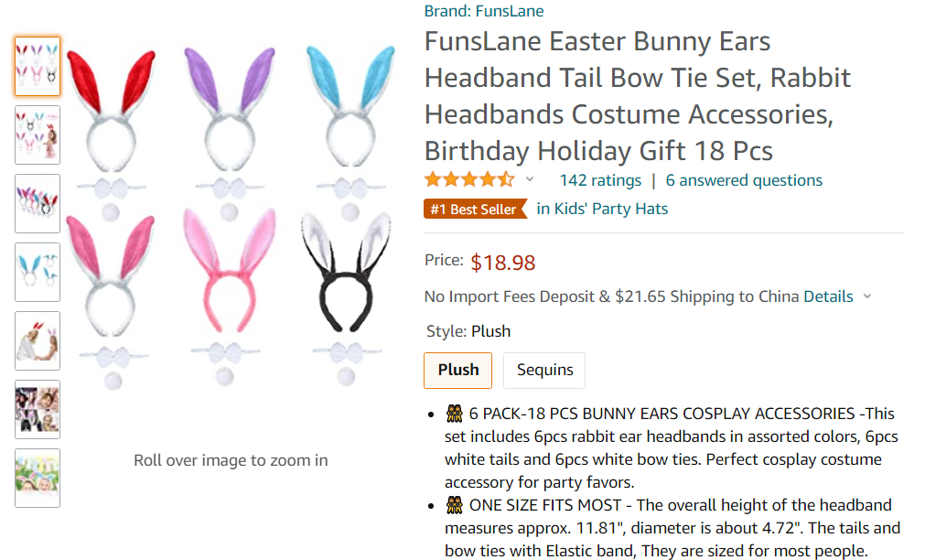Expand the rating breakdown chevron beside stars
The height and width of the screenshot is (560, 925).
[x=530, y=180]
